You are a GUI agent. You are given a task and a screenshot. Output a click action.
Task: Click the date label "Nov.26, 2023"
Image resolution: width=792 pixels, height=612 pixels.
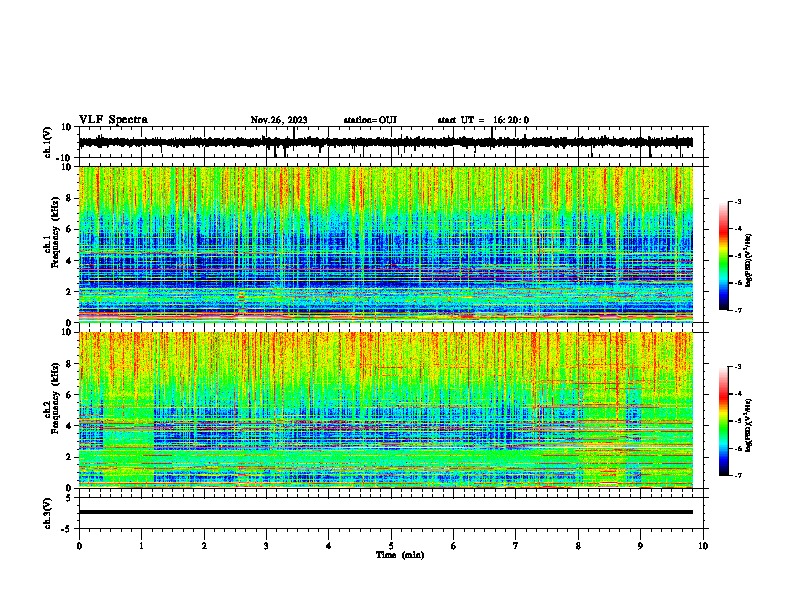279,120
